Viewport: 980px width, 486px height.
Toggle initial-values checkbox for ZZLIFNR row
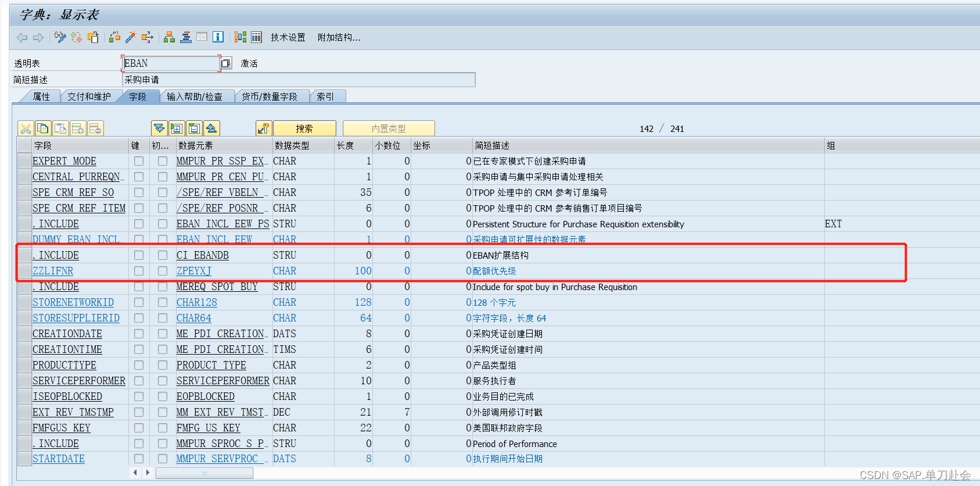163,271
